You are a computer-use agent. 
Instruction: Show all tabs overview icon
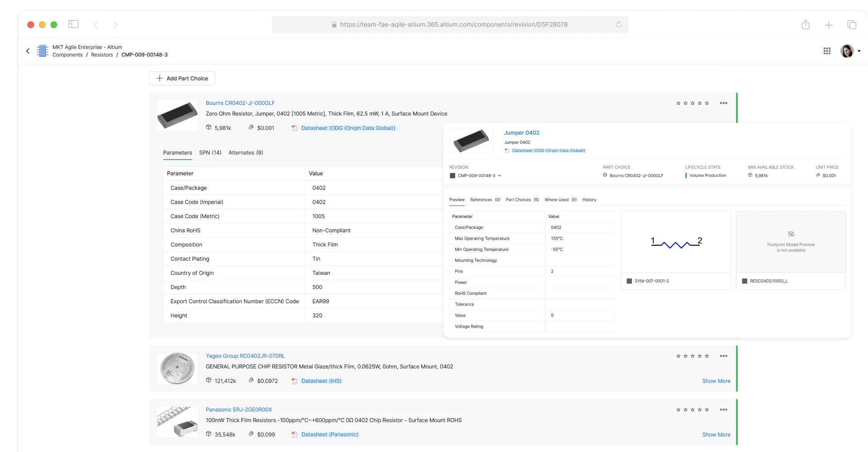pos(852,25)
